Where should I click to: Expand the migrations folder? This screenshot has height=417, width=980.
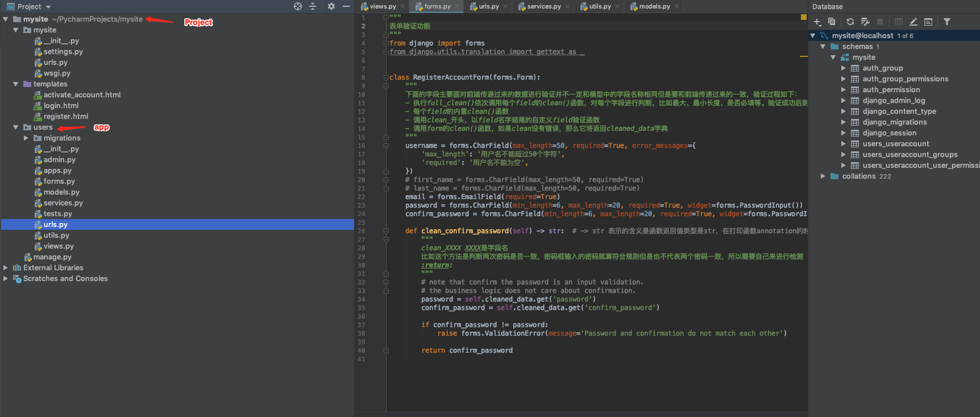26,138
